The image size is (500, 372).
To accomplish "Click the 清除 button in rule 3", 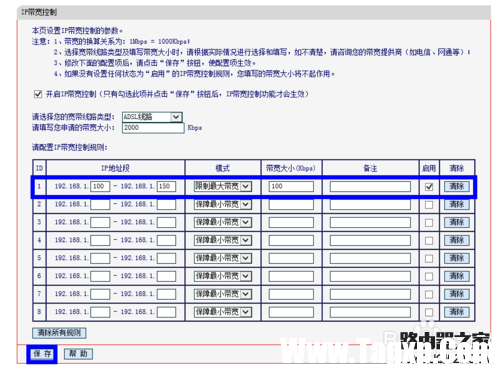I will [x=457, y=222].
